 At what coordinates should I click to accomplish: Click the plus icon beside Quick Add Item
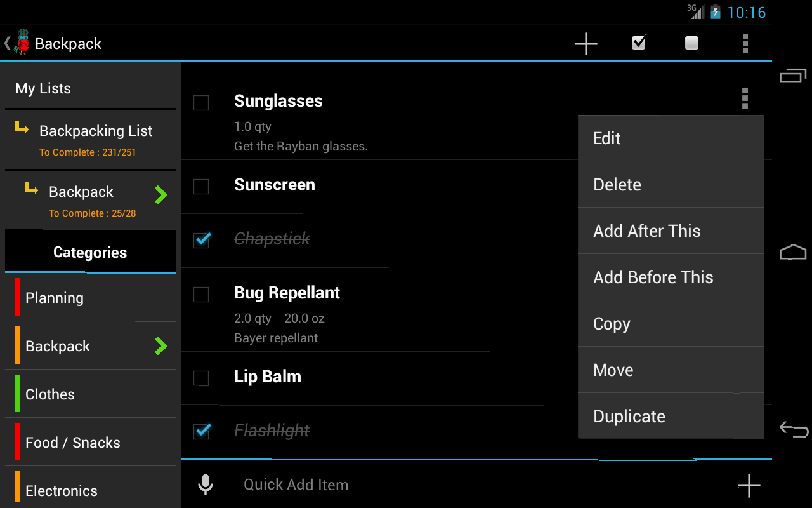[749, 485]
